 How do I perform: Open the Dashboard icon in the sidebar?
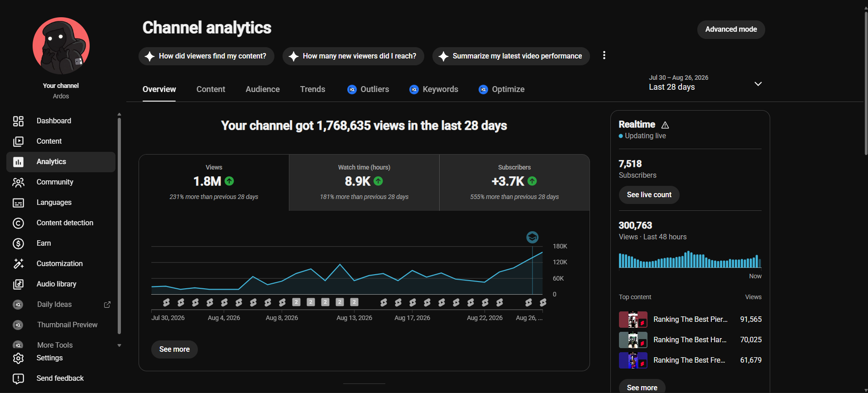tap(18, 121)
